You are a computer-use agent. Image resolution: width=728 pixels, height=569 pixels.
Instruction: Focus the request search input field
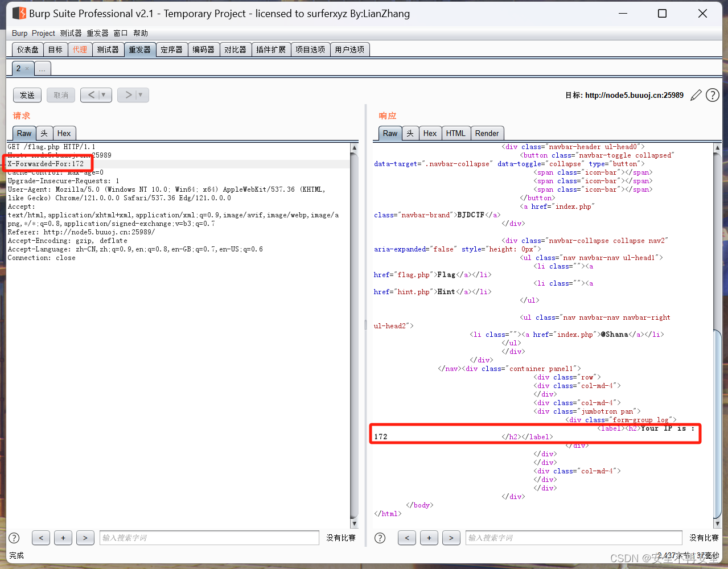click(x=209, y=538)
